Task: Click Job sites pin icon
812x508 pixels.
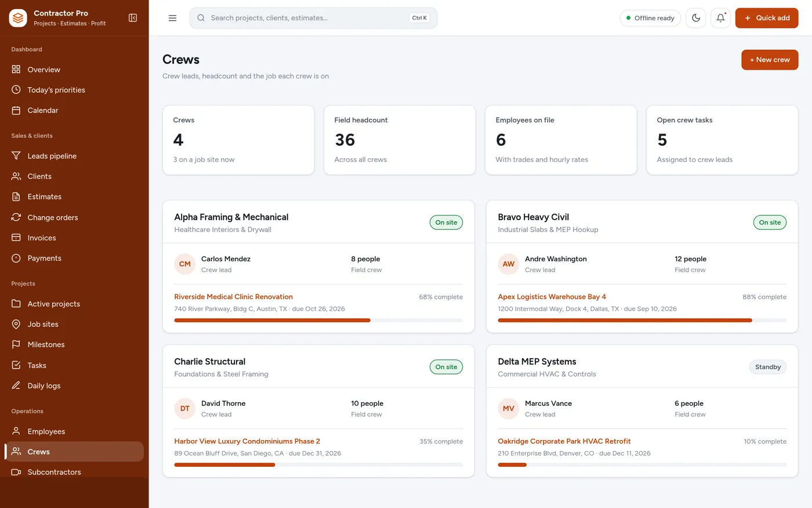Action: (16, 324)
